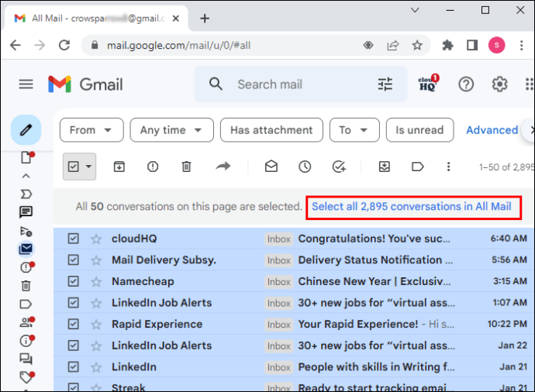The height and width of the screenshot is (392, 535).
Task: Uncheck the Mail Delivery Subsy. checkbox
Action: (x=74, y=260)
